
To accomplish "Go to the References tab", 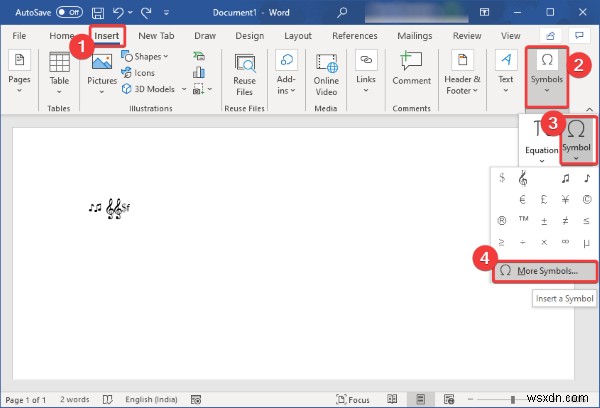I will (x=355, y=36).
